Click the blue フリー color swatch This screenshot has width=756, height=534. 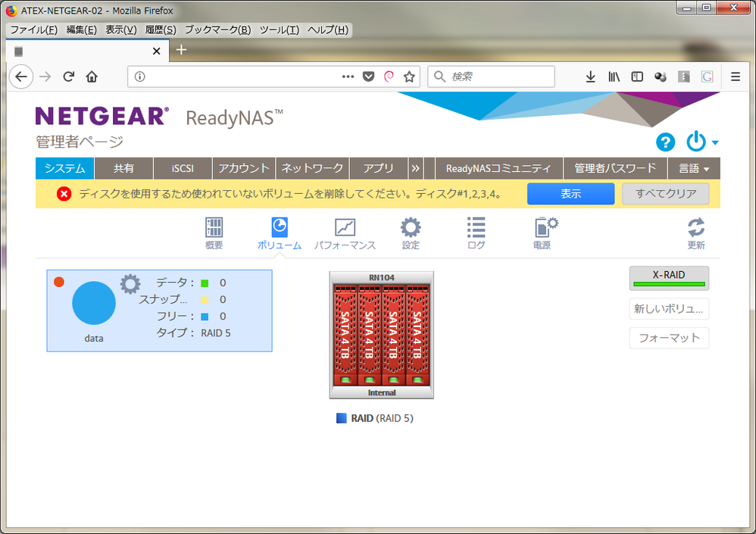point(205,317)
